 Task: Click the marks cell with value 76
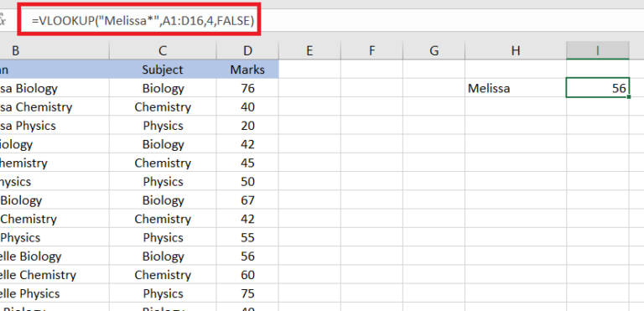(x=247, y=88)
